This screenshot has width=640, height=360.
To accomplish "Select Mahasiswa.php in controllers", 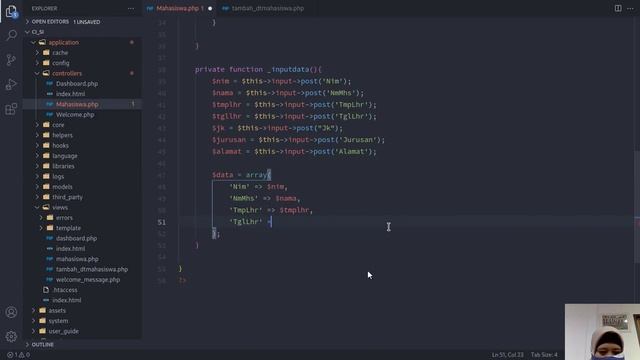I will click(x=77, y=104).
